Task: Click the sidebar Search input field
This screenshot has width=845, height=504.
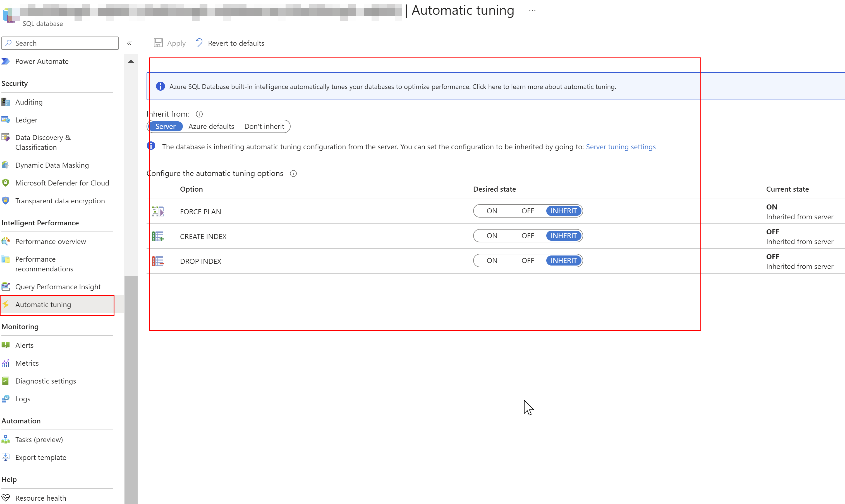Action: [x=60, y=43]
